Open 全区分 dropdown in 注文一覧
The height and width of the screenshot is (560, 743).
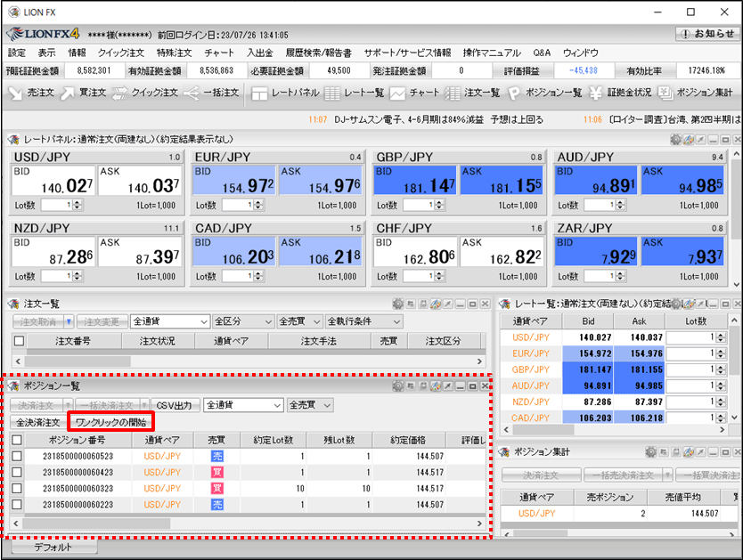pyautogui.click(x=243, y=322)
